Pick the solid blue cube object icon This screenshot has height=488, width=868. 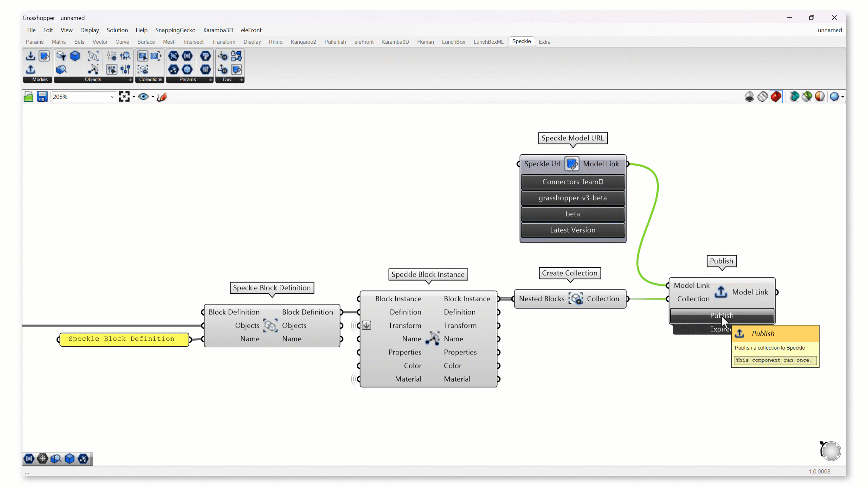tap(75, 56)
